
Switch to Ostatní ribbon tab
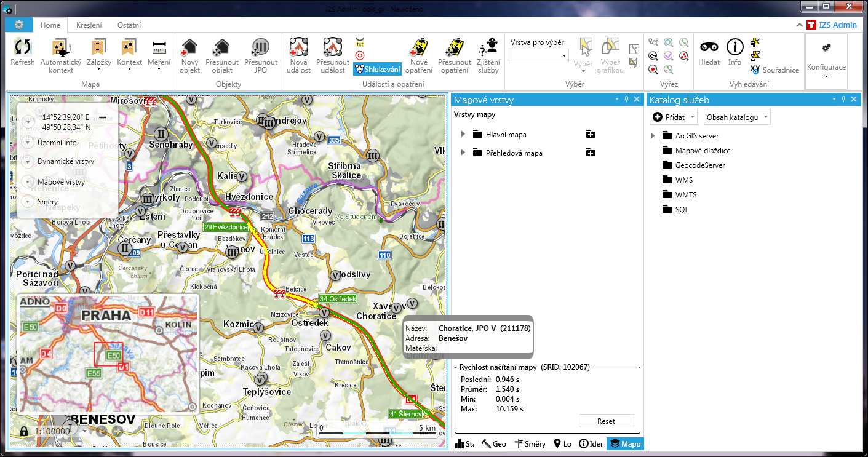pyautogui.click(x=129, y=25)
